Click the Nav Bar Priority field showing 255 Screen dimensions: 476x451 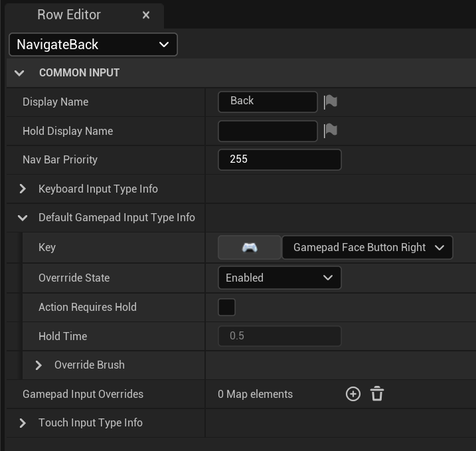(279, 159)
